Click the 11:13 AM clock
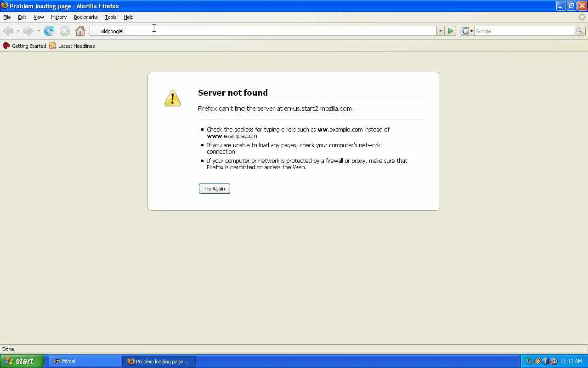This screenshot has height=368, width=588. 571,361
